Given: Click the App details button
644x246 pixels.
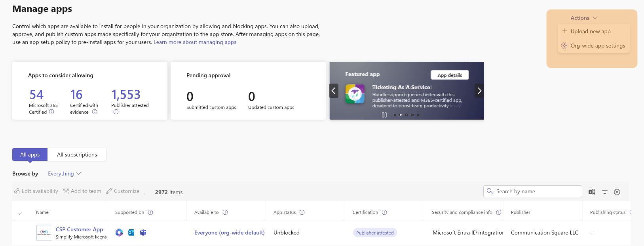Looking at the screenshot, I should tap(450, 75).
